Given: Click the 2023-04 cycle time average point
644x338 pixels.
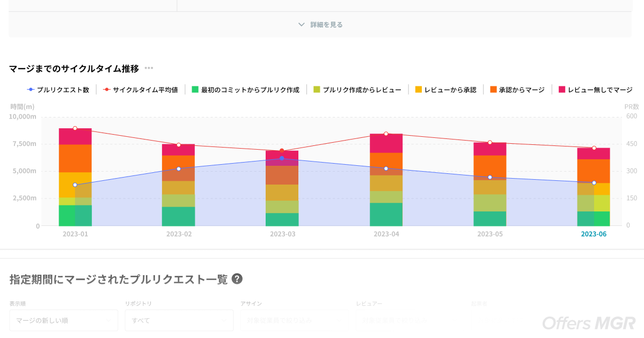Looking at the screenshot, I should coord(386,134).
